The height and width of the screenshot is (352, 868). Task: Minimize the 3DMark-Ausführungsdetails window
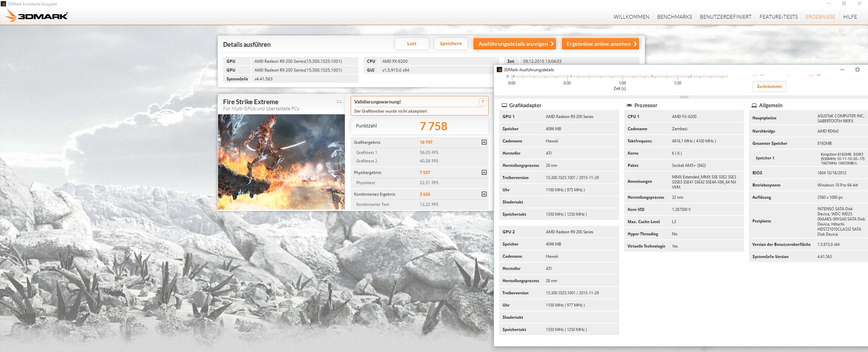pyautogui.click(x=842, y=70)
